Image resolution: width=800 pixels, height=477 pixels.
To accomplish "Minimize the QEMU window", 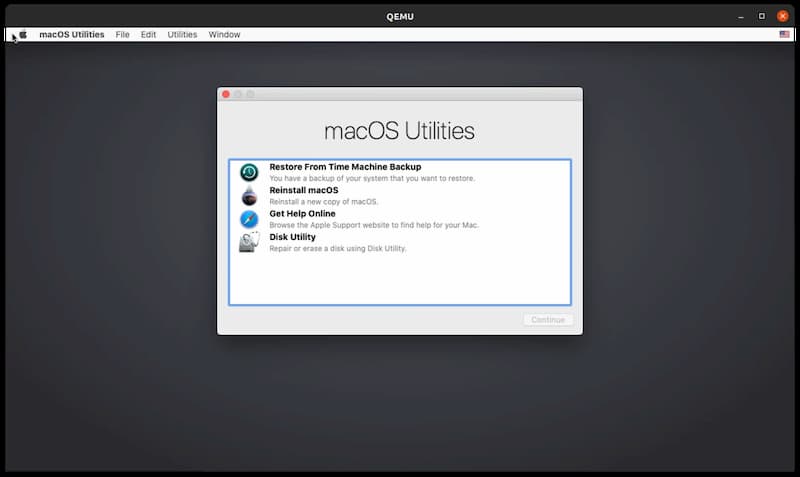I will click(x=741, y=17).
